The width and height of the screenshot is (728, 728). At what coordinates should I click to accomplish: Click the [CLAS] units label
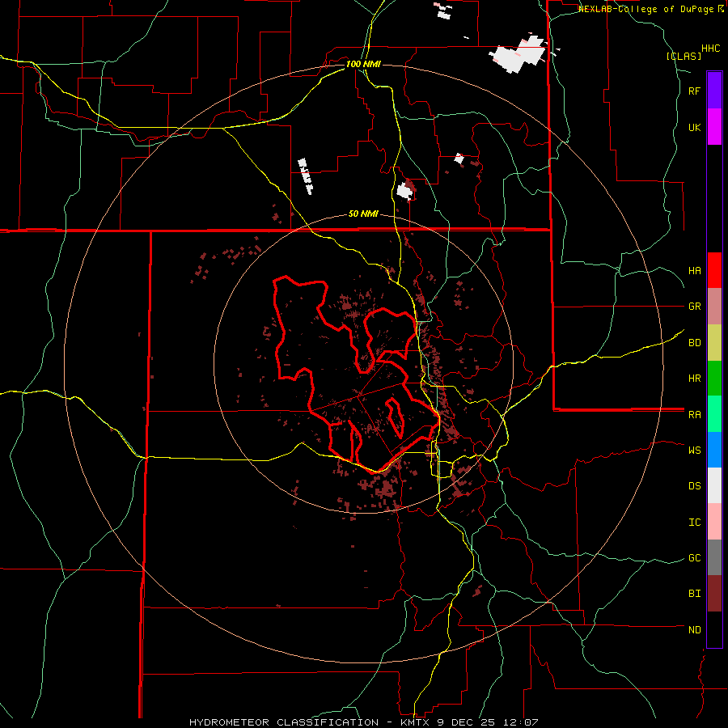coord(684,56)
